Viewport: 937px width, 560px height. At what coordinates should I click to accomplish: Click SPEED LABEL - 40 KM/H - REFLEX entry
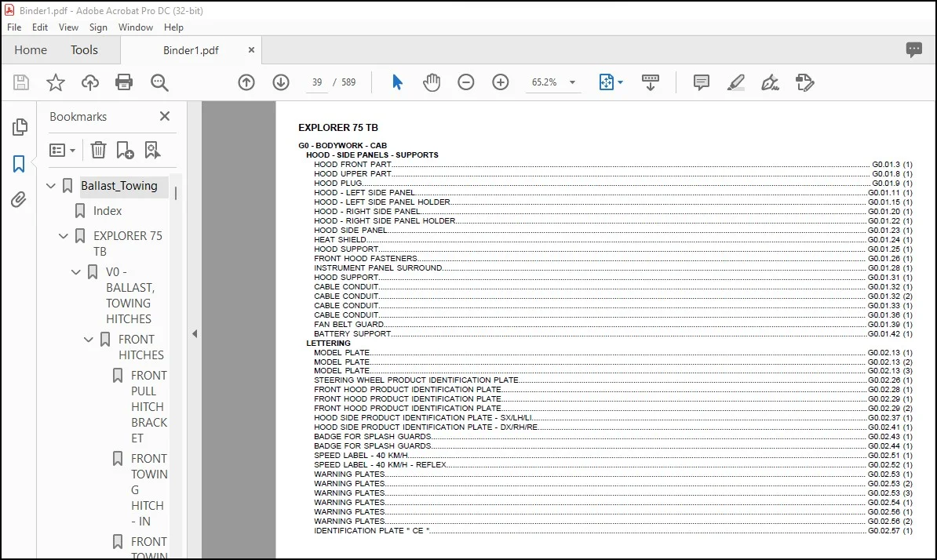click(x=613, y=464)
